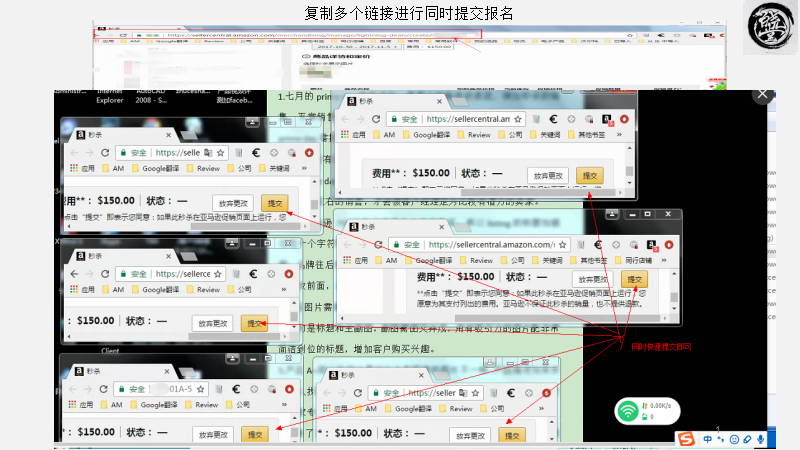The width and height of the screenshot is (800, 450).
Task: Click the address bar of the sellercentral.amazon.com window
Action: pos(479,244)
